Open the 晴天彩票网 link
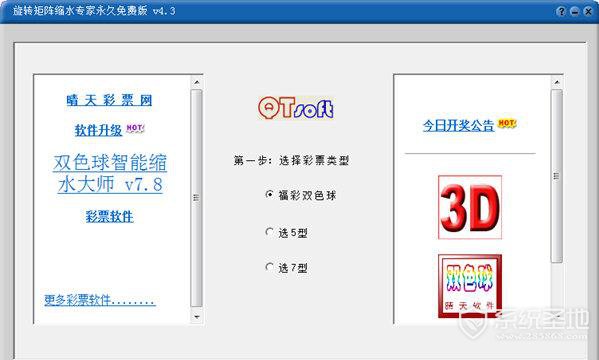The width and height of the screenshot is (599, 360). [109, 100]
